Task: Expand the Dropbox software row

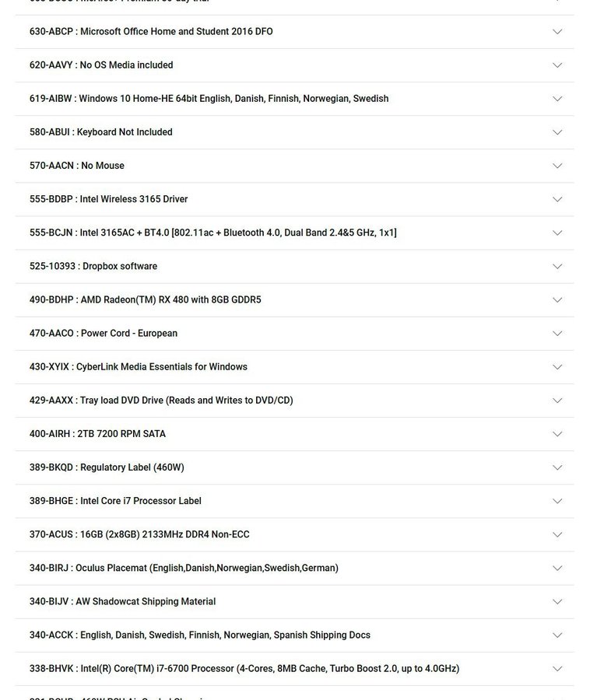Action: pyautogui.click(x=557, y=266)
